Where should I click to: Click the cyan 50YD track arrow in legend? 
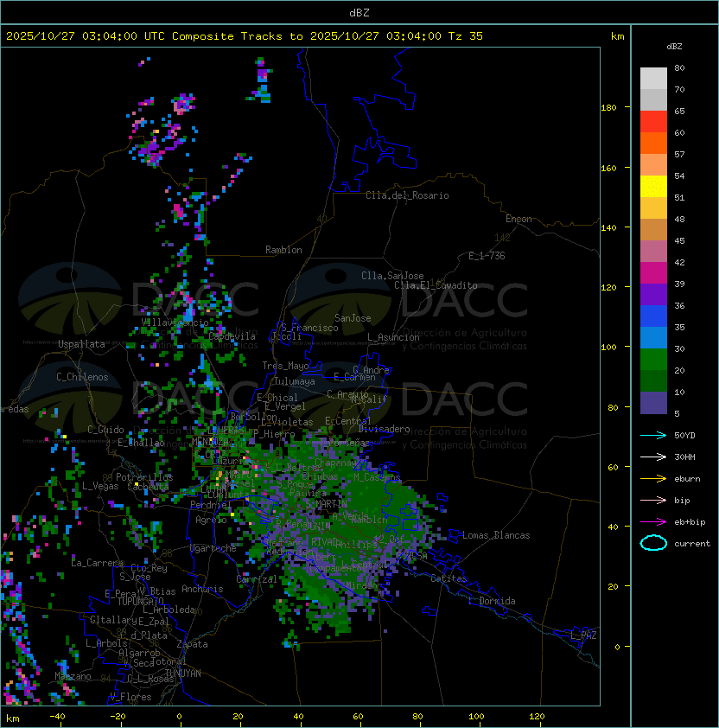(x=653, y=435)
